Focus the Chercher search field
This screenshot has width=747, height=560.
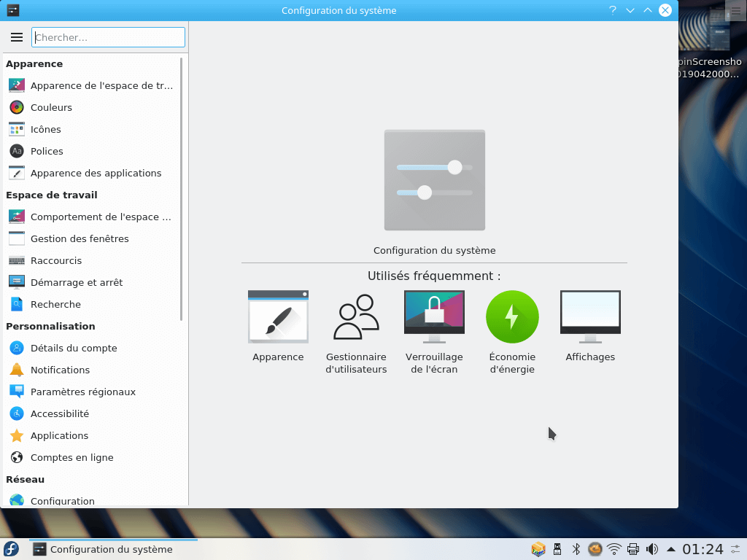tap(108, 37)
